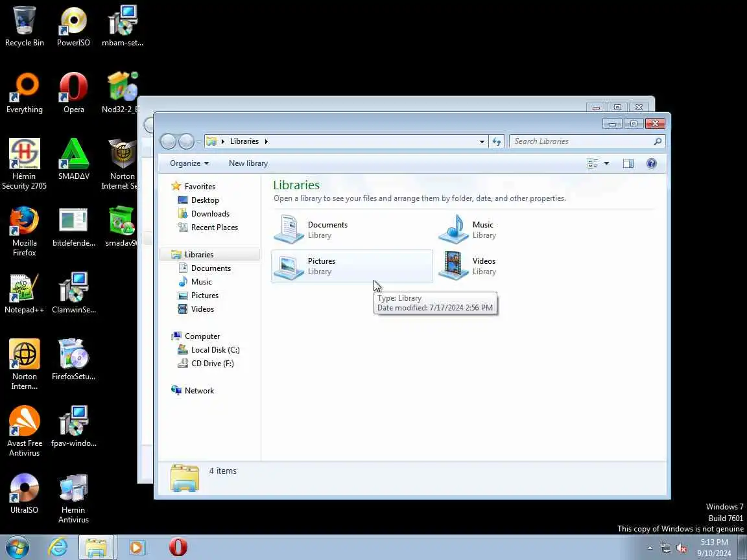Launch UltraISO from the desktop
This screenshot has height=560, width=747.
click(24, 493)
